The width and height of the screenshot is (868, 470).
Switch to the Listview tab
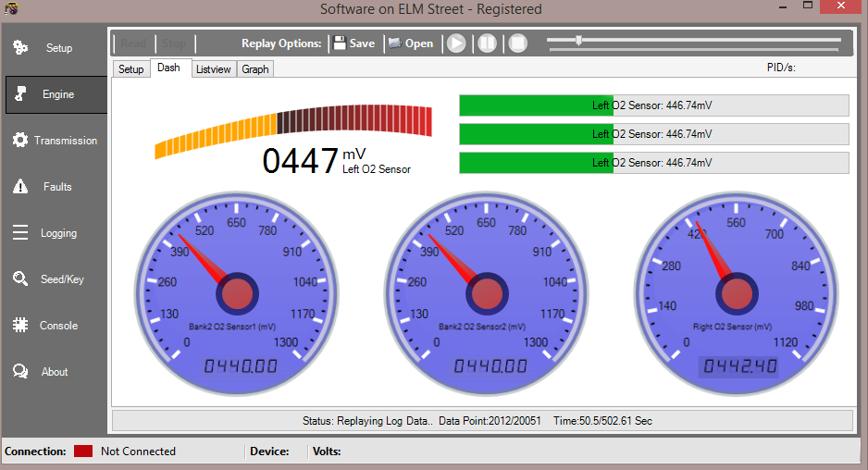tap(214, 69)
